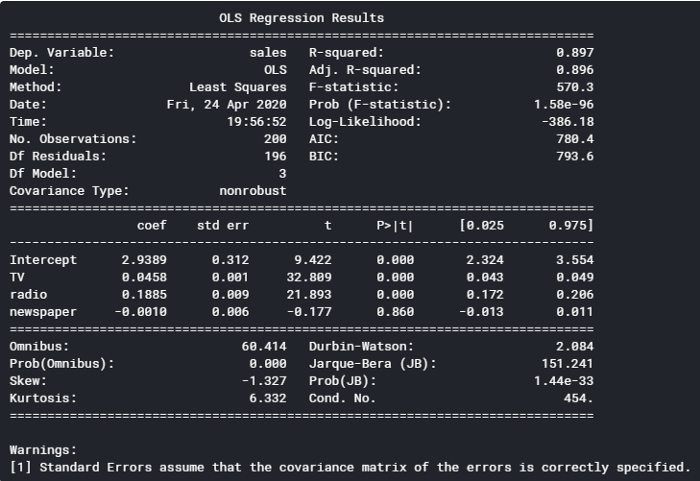Click the Durbin-Watson value 2.084
700x481 pixels.
(x=574, y=346)
